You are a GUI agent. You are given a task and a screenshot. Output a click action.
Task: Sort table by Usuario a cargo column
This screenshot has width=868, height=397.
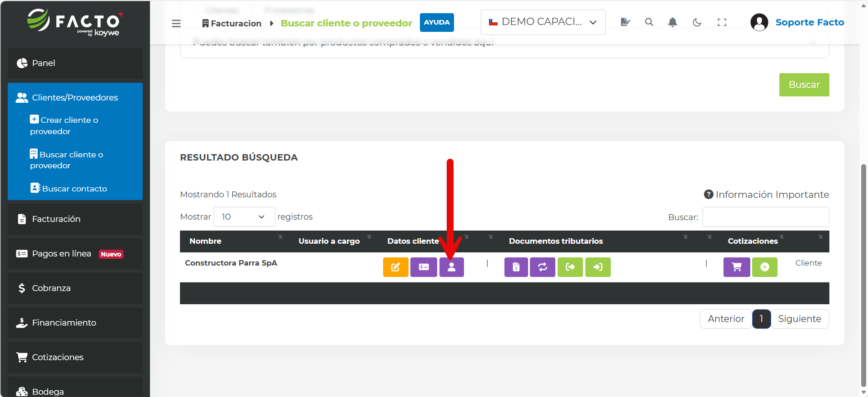tap(334, 241)
